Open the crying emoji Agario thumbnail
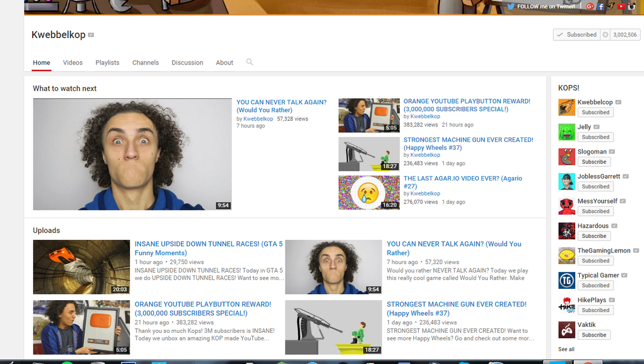 point(369,192)
